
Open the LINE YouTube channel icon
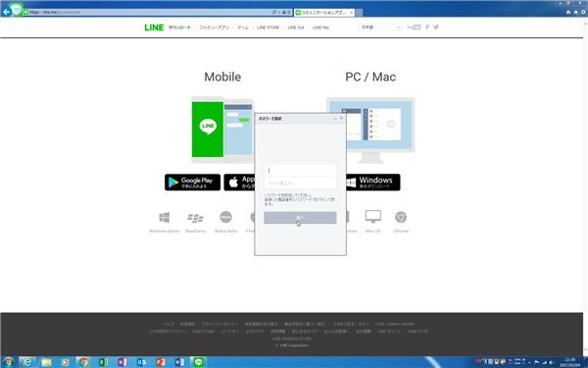[x=414, y=27]
